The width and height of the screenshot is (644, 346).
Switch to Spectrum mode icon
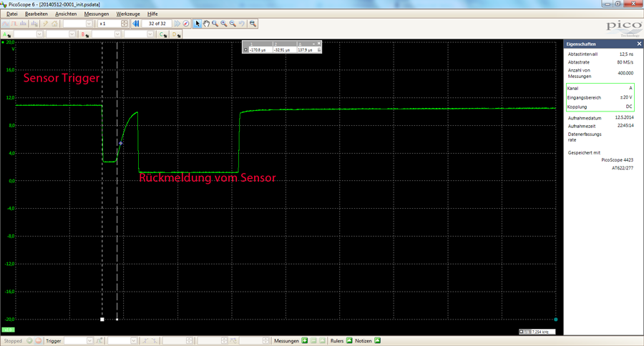click(23, 24)
